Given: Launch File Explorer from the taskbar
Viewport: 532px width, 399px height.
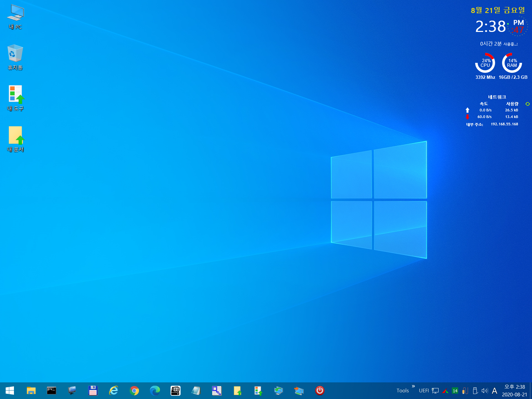Looking at the screenshot, I should coord(31,391).
